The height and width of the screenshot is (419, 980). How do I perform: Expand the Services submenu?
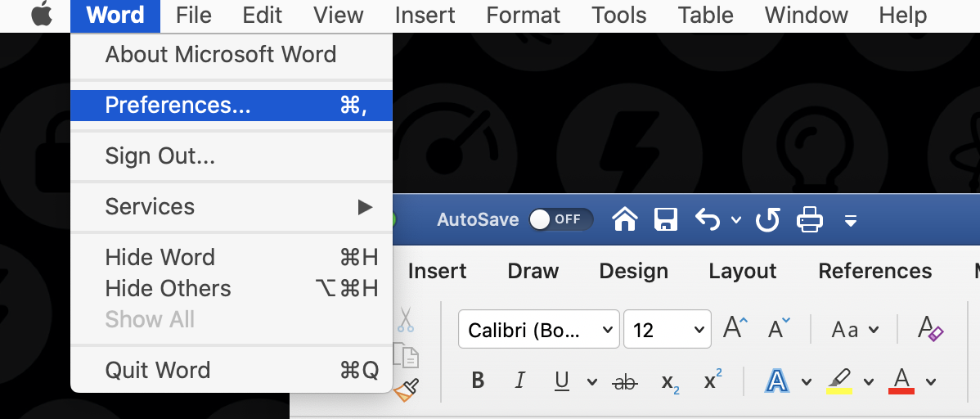232,206
